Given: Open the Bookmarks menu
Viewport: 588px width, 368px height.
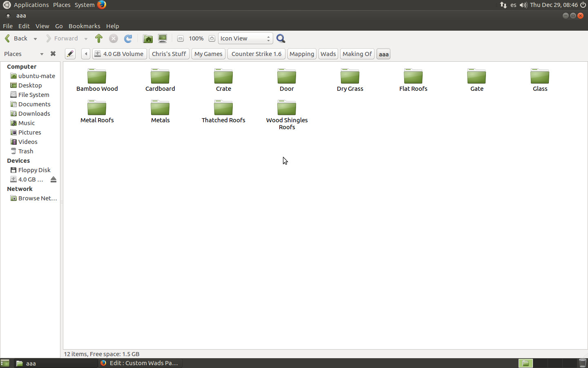Looking at the screenshot, I should click(84, 26).
